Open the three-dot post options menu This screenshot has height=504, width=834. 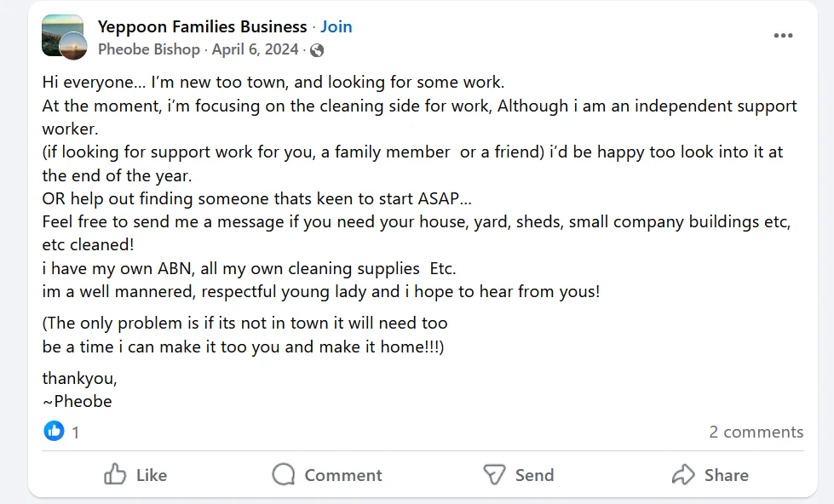pyautogui.click(x=783, y=36)
